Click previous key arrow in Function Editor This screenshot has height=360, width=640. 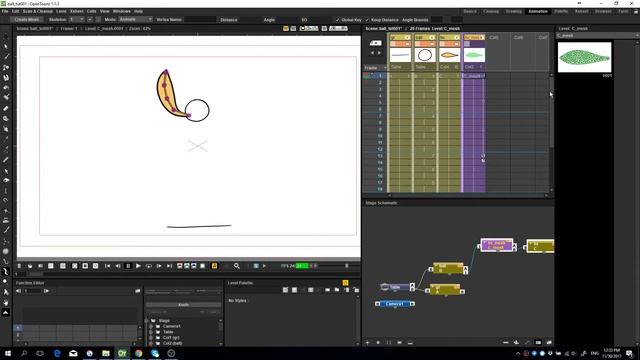click(18, 291)
